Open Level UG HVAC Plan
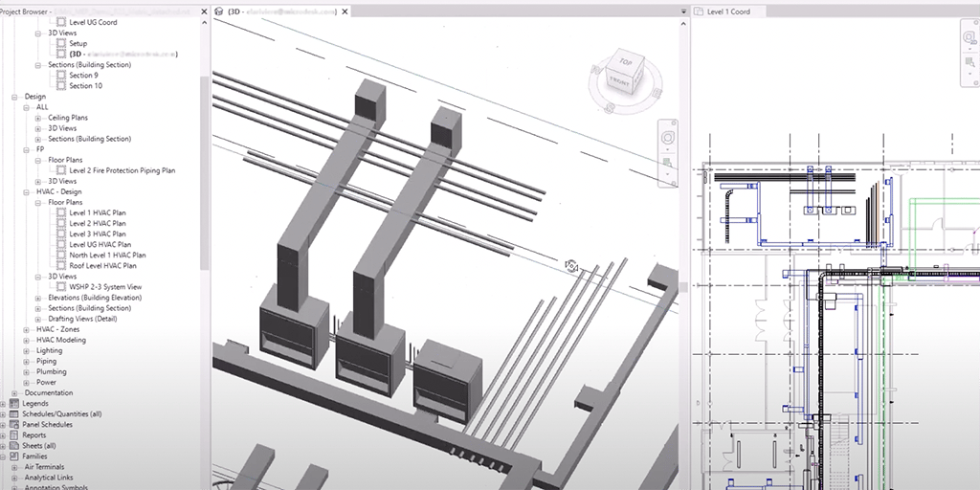 coord(100,244)
